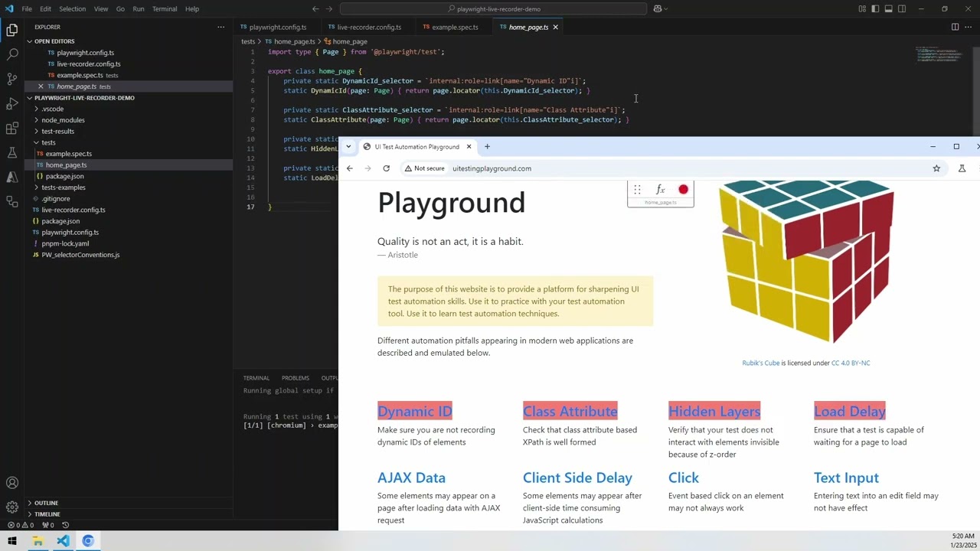Image resolution: width=980 pixels, height=551 pixels.
Task: Open the Terminal menu
Action: [x=165, y=9]
